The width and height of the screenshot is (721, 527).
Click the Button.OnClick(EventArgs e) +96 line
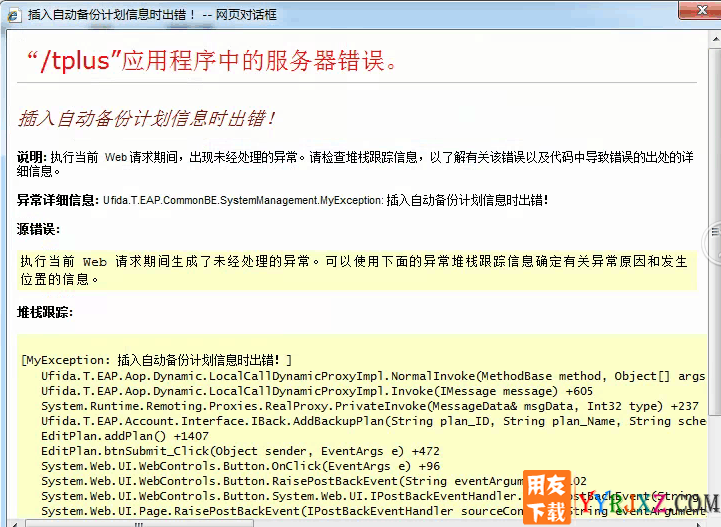click(240, 466)
